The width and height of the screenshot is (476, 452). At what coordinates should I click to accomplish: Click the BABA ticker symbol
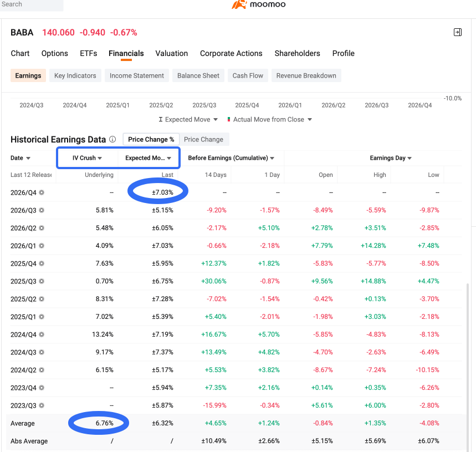(22, 33)
